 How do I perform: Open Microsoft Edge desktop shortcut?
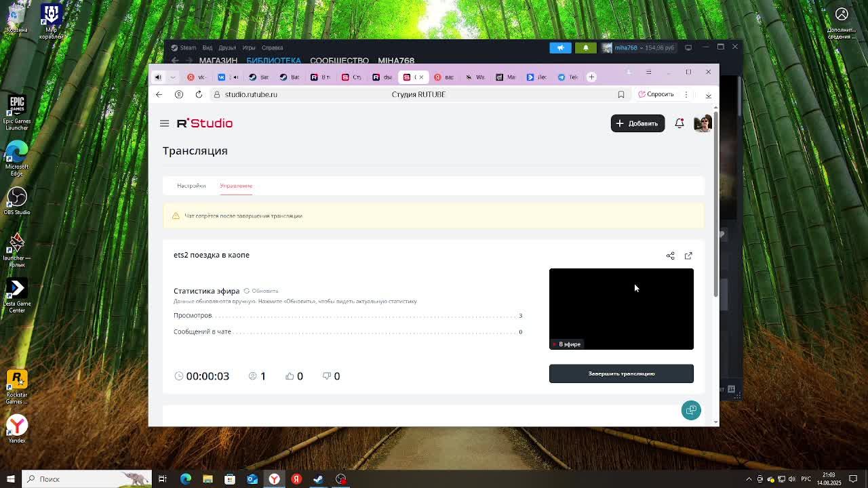17,159
